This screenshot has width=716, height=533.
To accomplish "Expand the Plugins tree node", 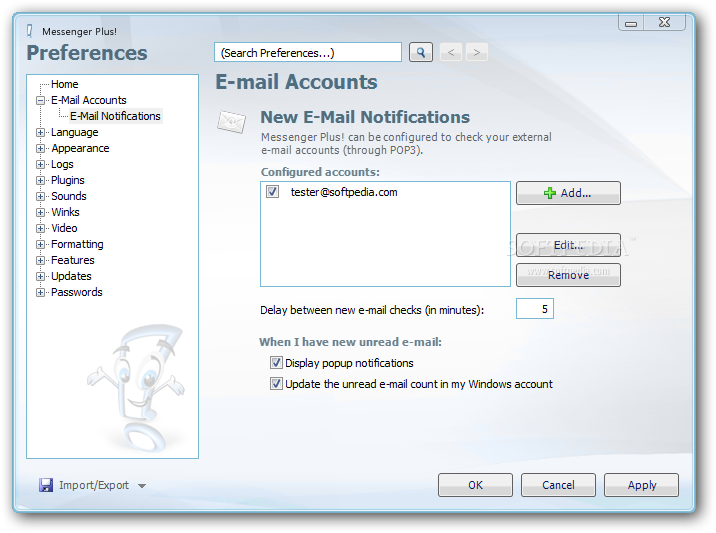I will click(41, 180).
